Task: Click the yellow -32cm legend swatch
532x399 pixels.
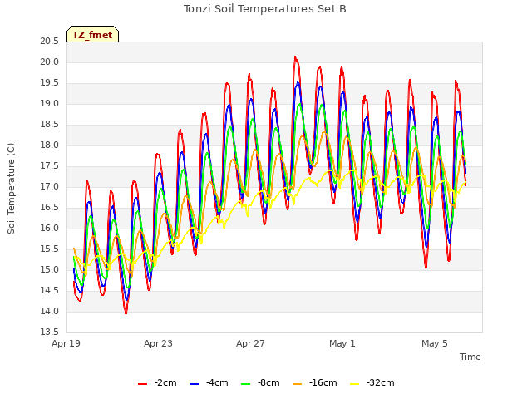Action: [x=355, y=384]
